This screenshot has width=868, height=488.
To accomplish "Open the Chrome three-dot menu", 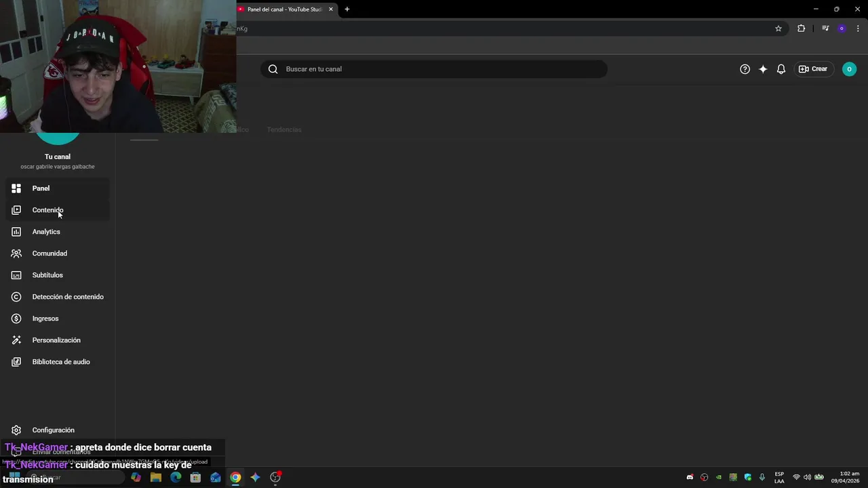I will coord(858,28).
